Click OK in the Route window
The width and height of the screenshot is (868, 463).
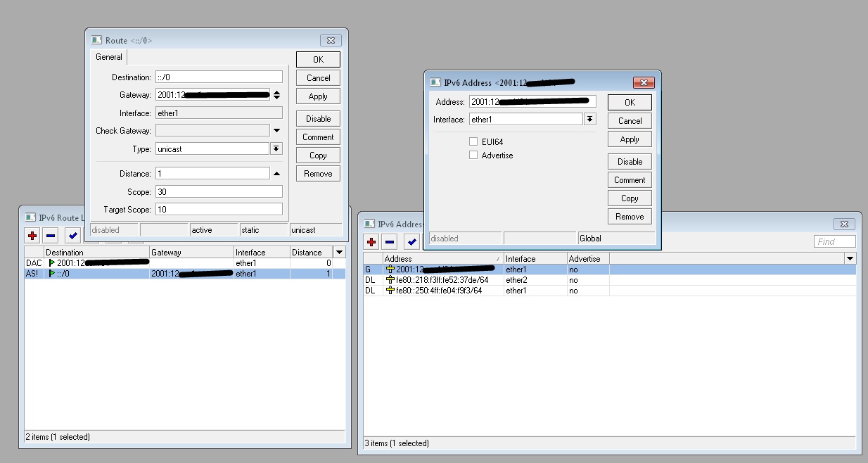pyautogui.click(x=319, y=60)
